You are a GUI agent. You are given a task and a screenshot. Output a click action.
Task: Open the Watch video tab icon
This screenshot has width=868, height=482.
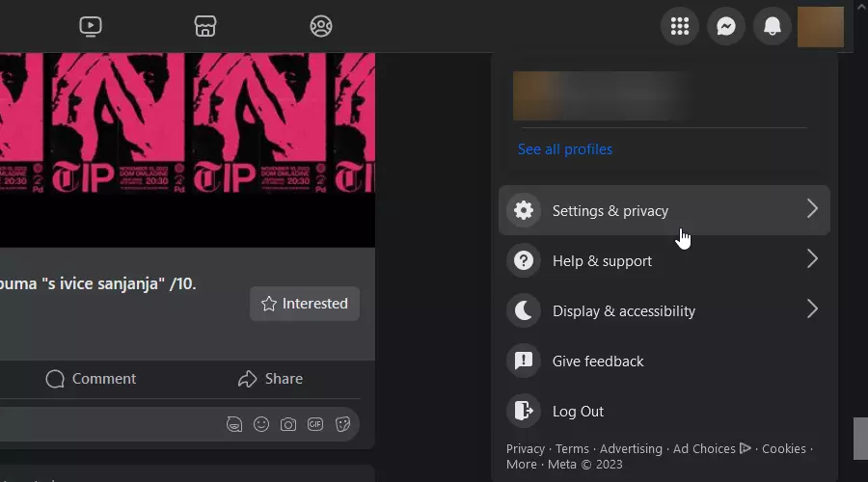point(91,26)
